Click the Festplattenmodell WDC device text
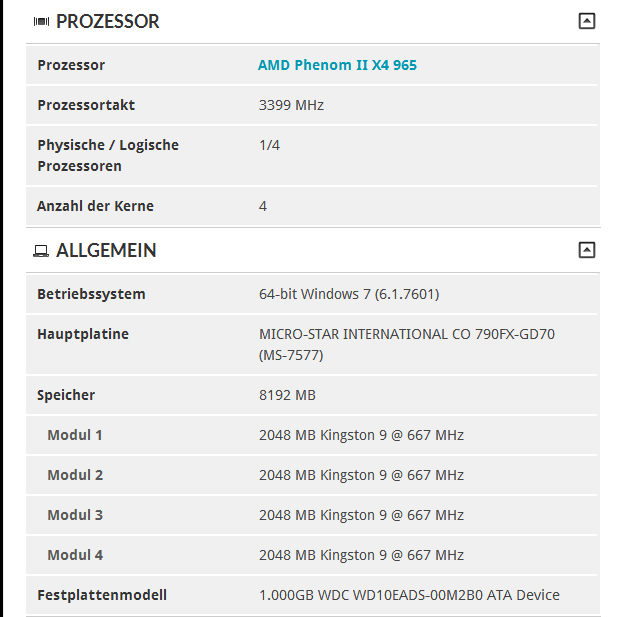 pos(409,595)
